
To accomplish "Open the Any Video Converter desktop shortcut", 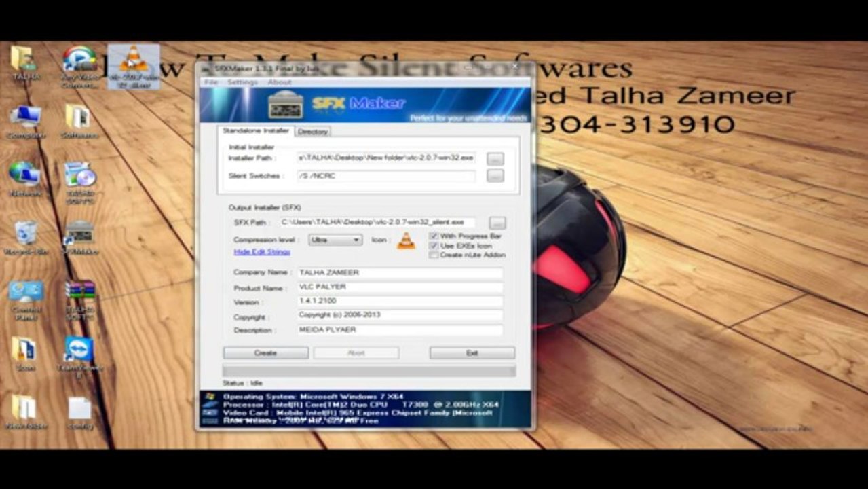I will (x=79, y=66).
